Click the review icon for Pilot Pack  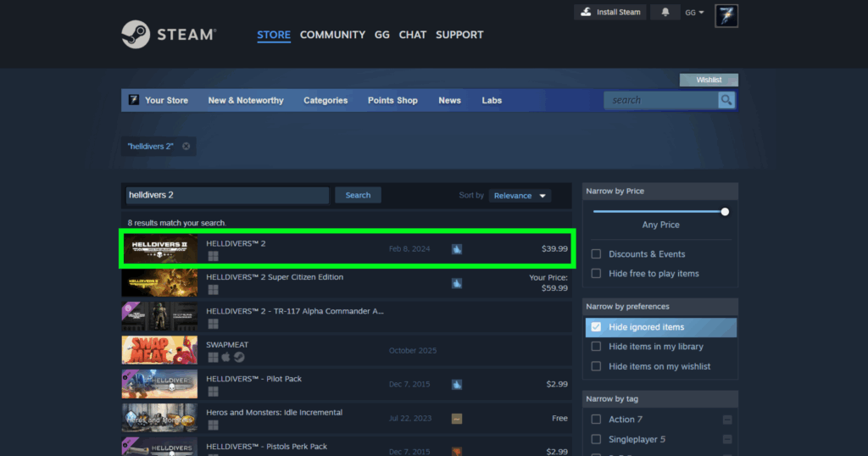pos(457,385)
